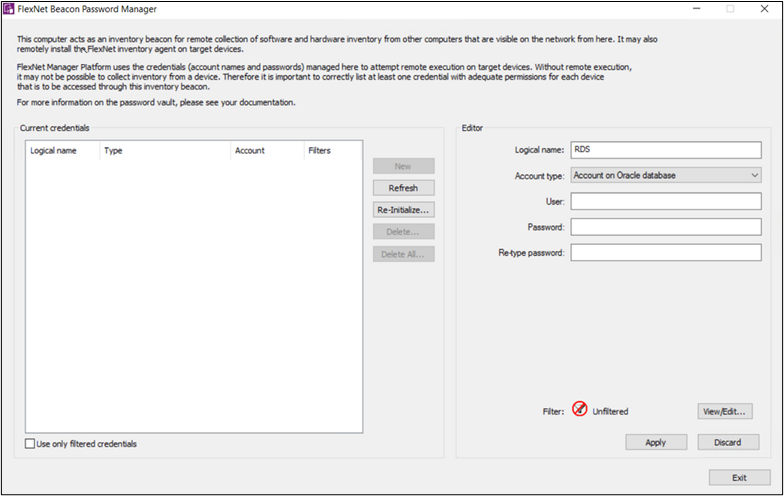Close the Password Manager window

(764, 8)
